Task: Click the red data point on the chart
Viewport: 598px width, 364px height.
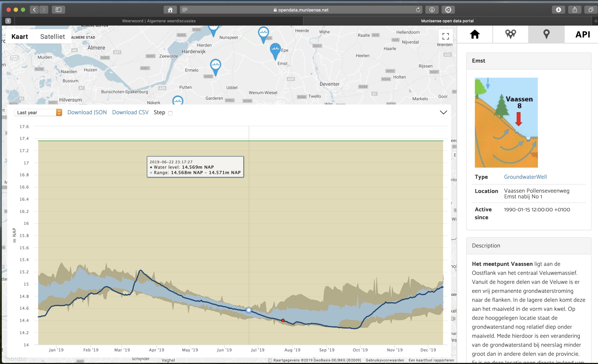Action: tap(283, 320)
